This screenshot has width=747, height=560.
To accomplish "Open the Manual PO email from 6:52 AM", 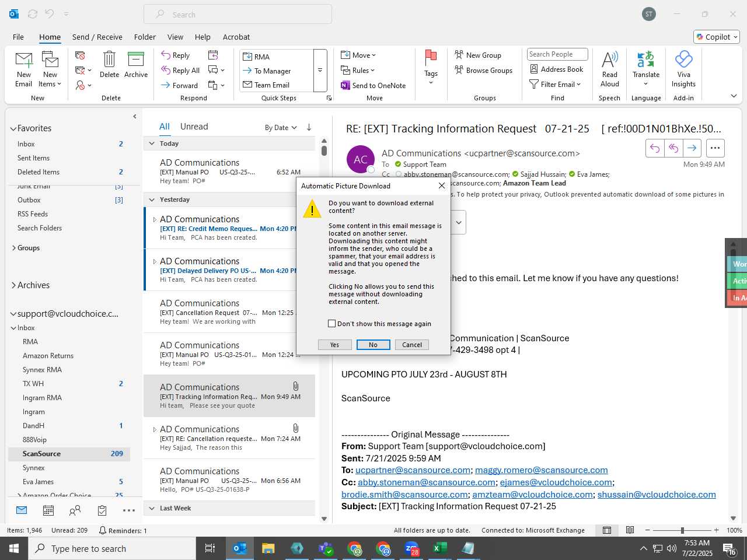I will [229, 171].
